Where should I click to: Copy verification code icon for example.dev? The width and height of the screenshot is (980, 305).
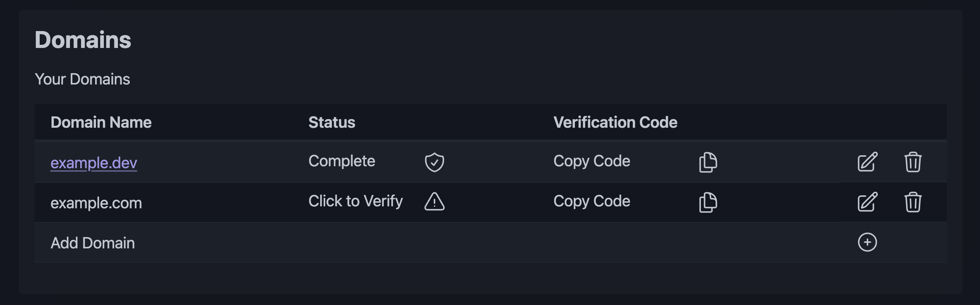708,162
